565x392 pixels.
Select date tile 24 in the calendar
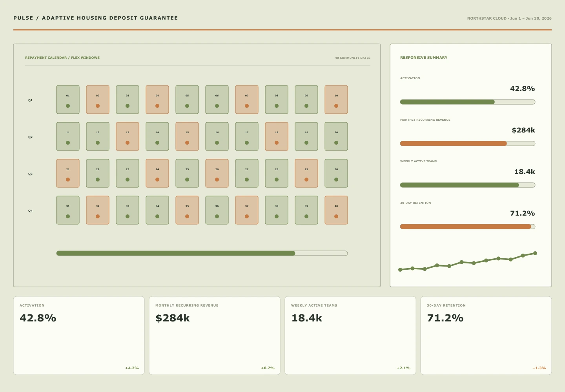coord(157,173)
